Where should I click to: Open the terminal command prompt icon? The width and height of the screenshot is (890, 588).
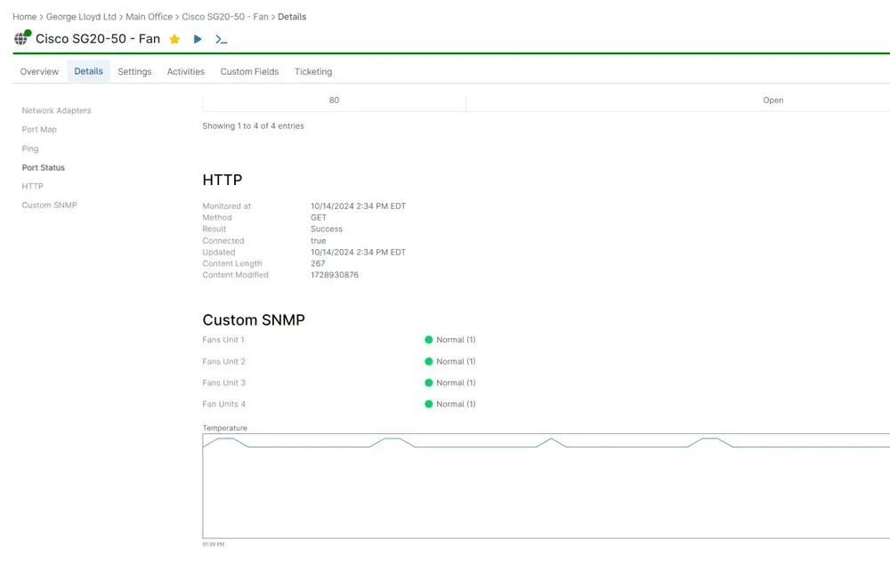point(221,39)
